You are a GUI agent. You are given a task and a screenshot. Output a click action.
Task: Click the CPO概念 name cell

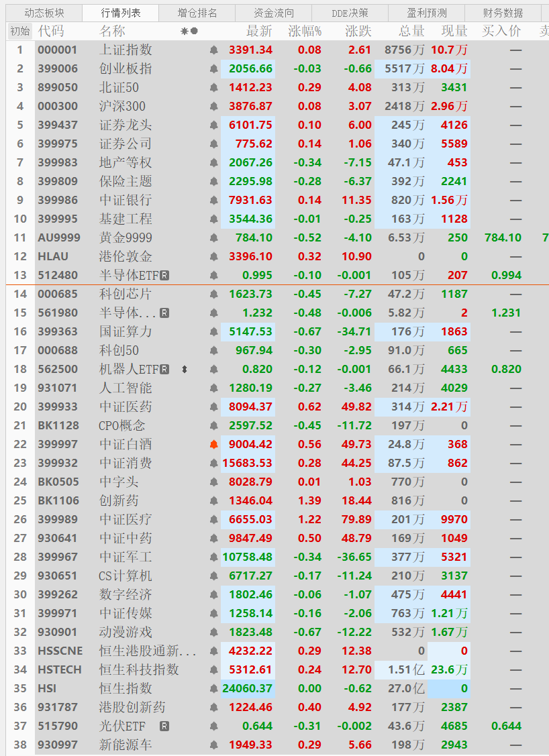tap(122, 426)
